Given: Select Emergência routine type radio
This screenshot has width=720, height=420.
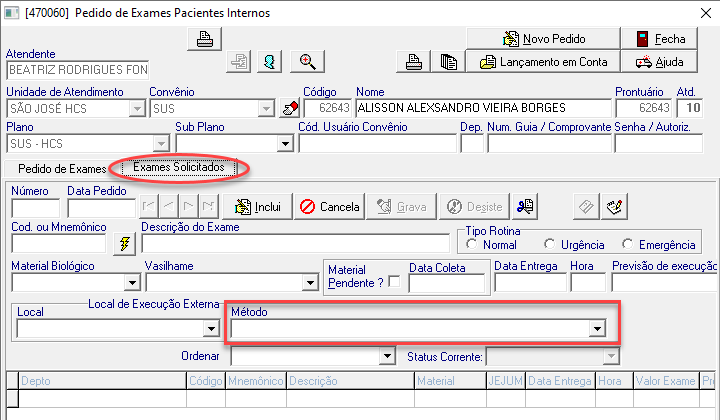Looking at the screenshot, I should tap(628, 244).
